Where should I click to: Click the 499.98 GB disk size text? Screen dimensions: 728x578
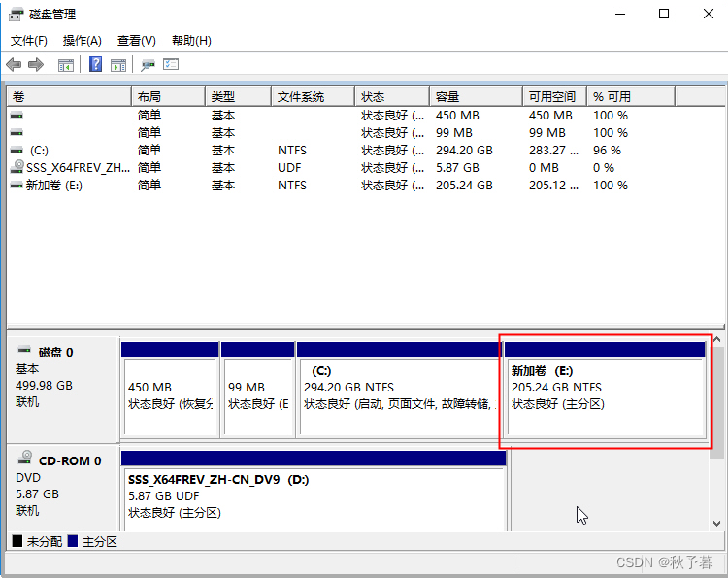click(x=44, y=386)
